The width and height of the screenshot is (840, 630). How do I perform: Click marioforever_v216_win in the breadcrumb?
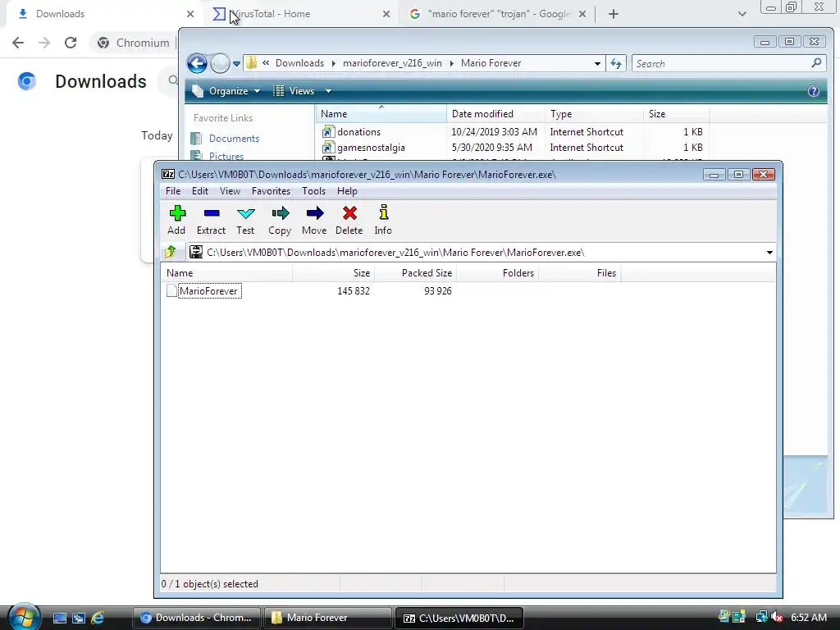tap(392, 63)
